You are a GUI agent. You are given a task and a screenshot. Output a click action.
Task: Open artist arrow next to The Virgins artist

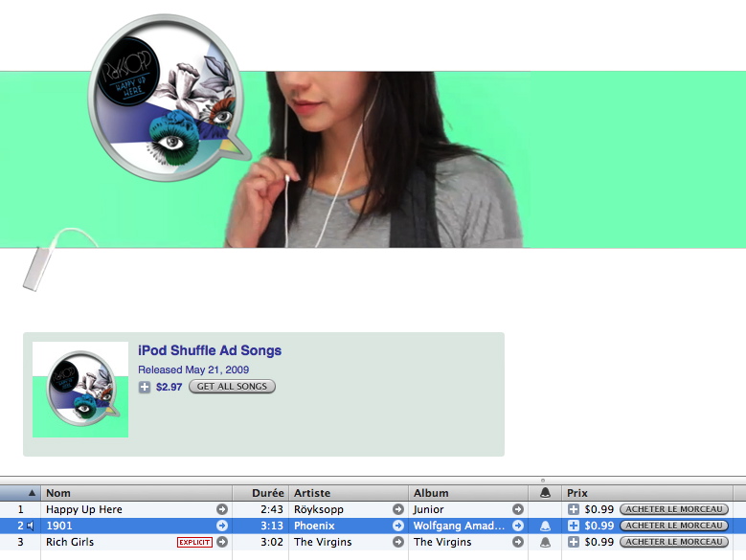398,542
